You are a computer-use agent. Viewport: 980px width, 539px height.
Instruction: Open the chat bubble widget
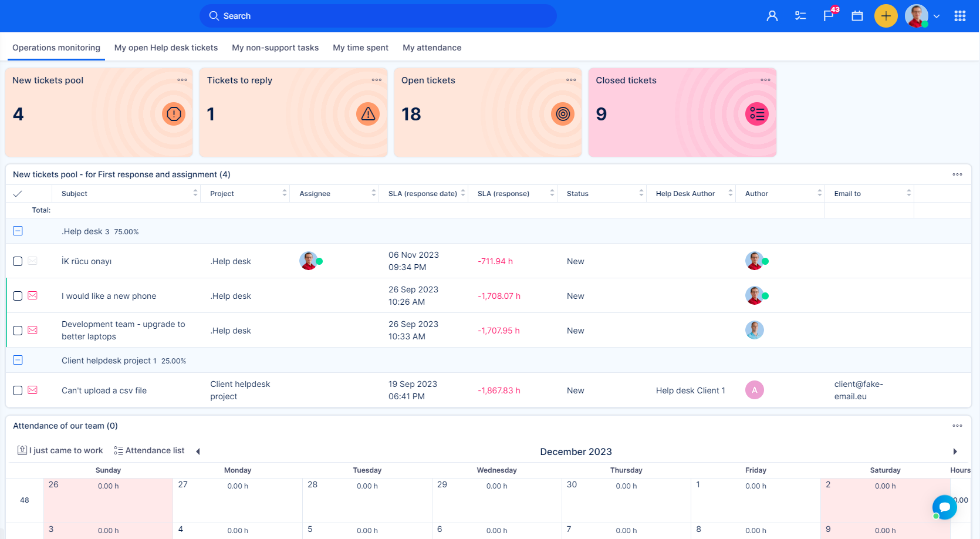point(945,507)
